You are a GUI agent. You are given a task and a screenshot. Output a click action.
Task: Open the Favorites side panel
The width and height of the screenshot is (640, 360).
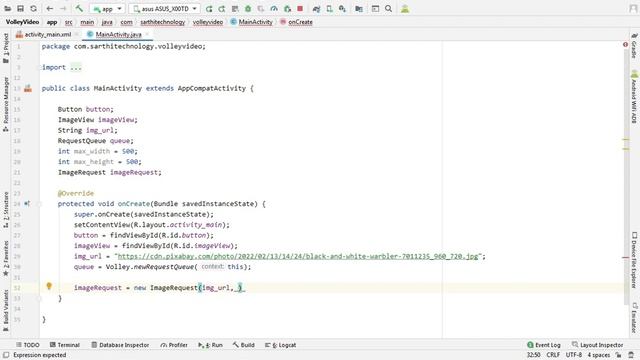(6, 258)
